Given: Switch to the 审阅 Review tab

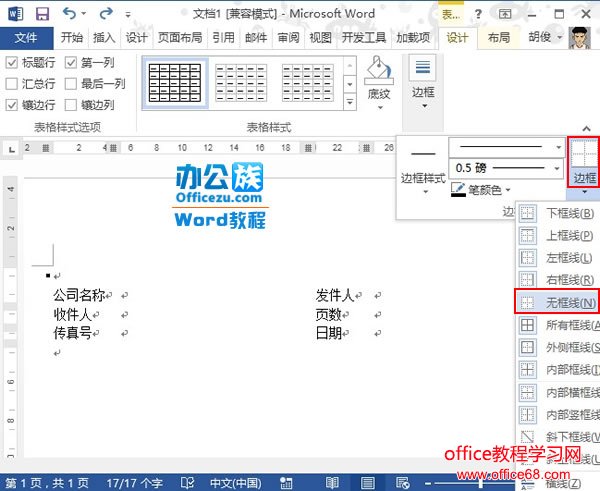Looking at the screenshot, I should [x=288, y=38].
